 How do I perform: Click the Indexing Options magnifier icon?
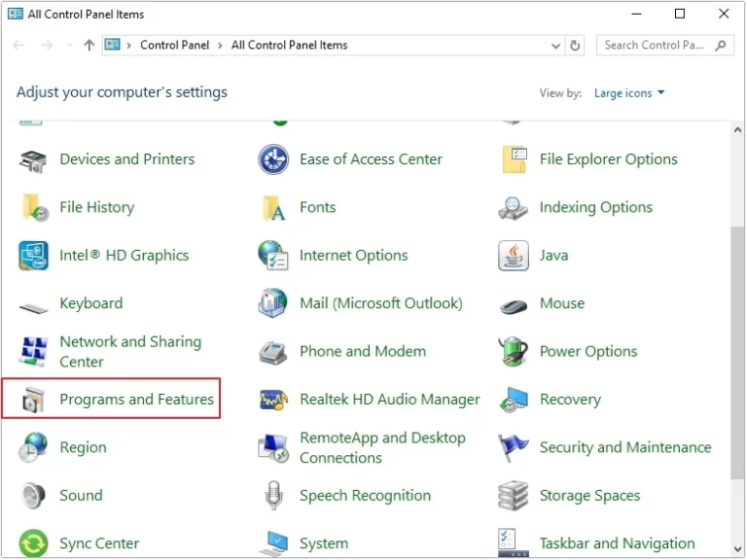point(513,208)
